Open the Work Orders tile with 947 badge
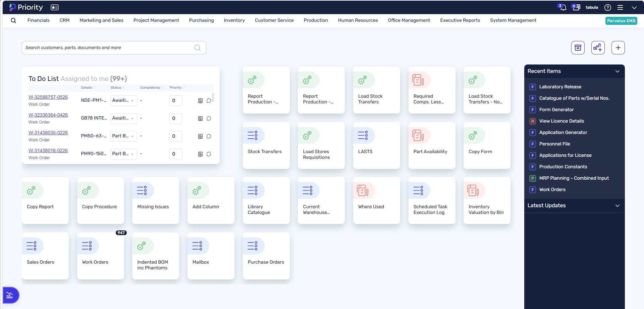The image size is (644, 309). [101, 256]
